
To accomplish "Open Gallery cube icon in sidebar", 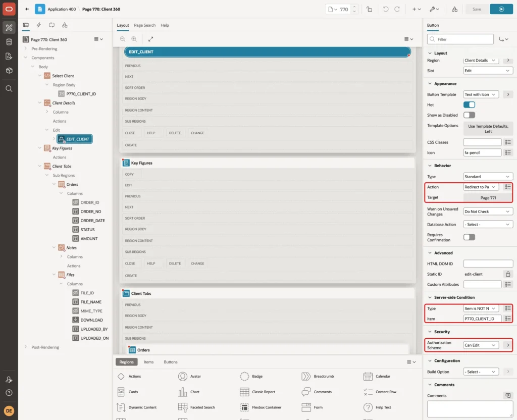I will coord(9,70).
